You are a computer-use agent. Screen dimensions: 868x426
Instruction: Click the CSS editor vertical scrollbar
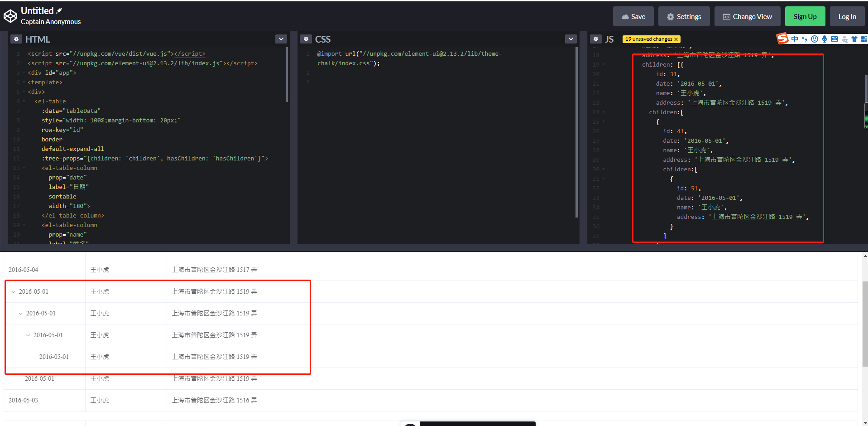click(x=576, y=132)
